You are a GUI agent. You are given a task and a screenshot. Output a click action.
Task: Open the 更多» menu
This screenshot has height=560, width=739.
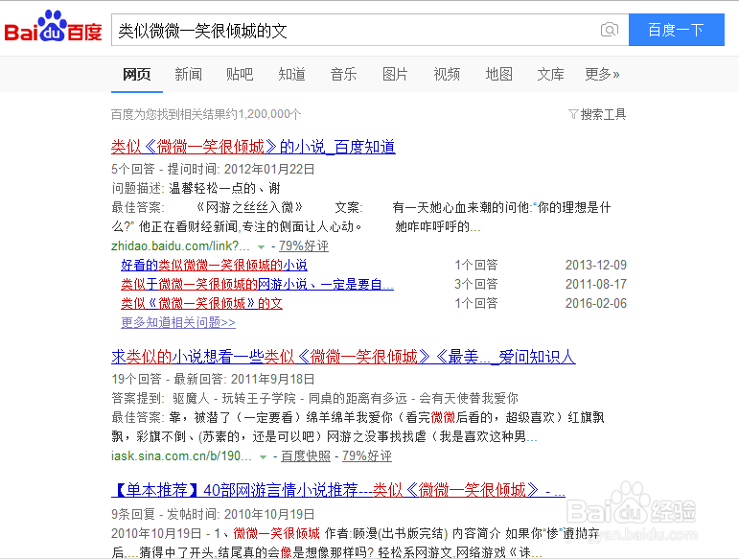point(602,74)
